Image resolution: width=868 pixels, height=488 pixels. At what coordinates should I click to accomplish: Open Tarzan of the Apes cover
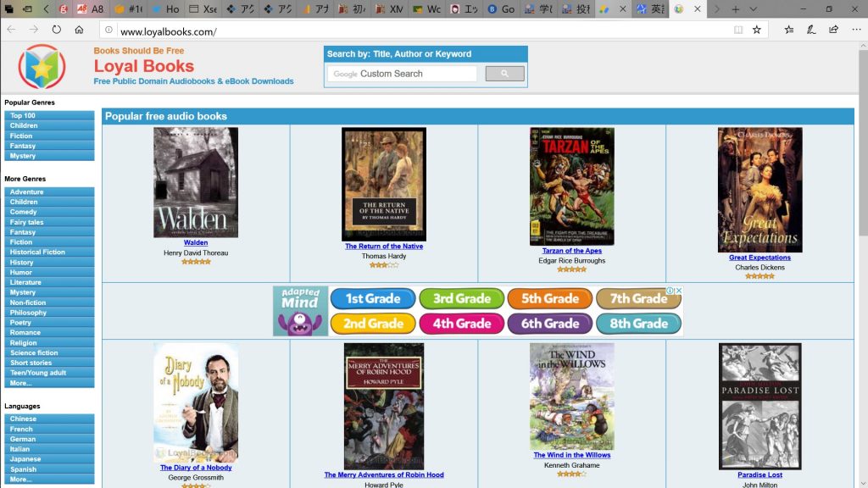[x=572, y=186]
